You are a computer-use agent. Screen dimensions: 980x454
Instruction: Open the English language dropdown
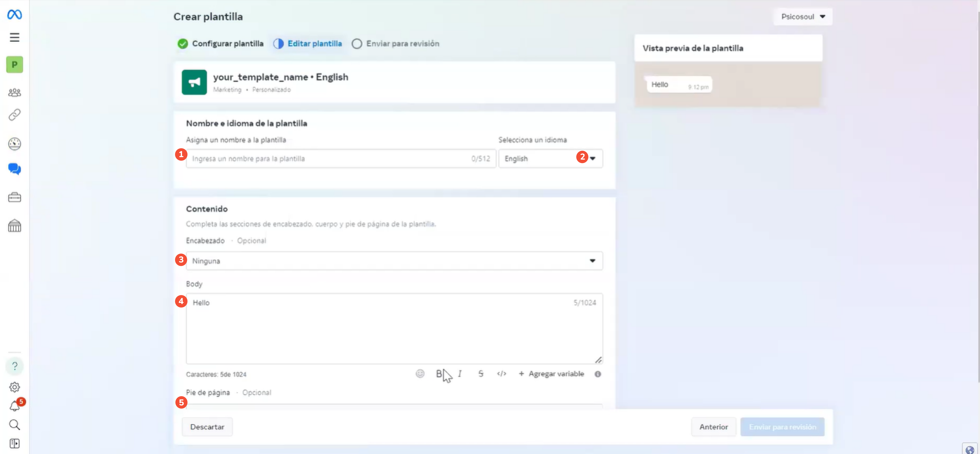(x=551, y=159)
